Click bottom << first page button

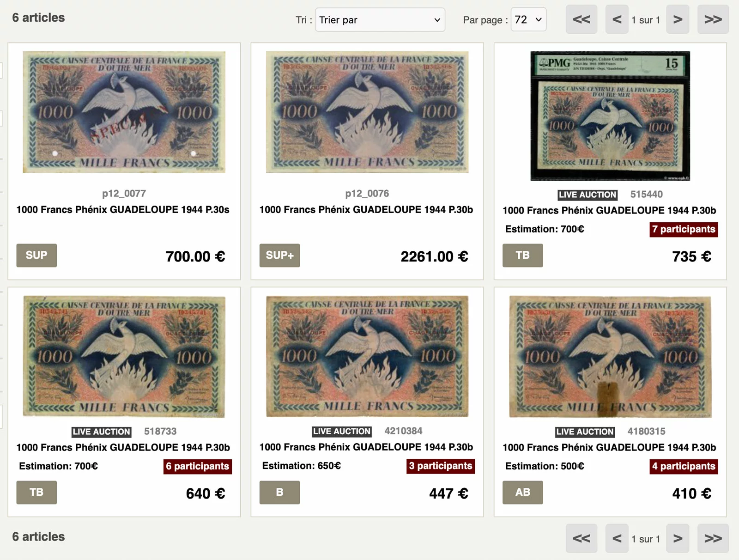(582, 538)
